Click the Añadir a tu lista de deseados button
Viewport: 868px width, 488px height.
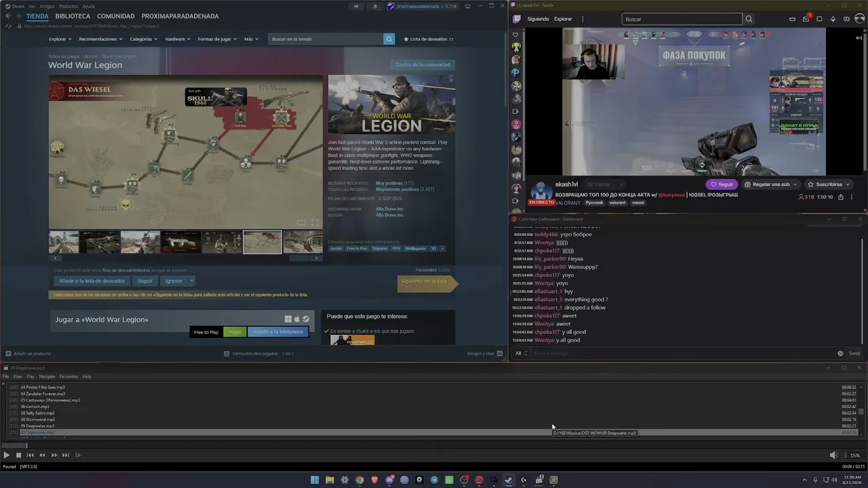tap(92, 281)
